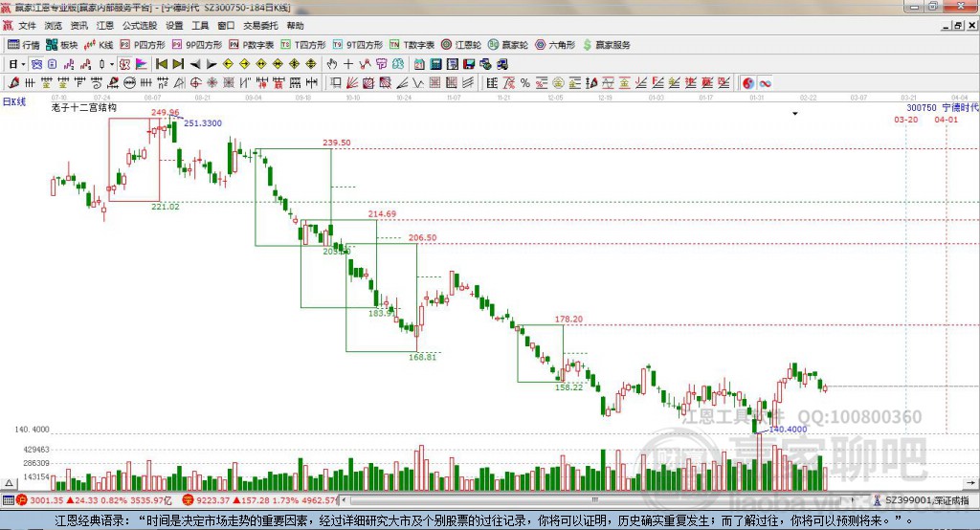
Task: Click the 沪 index value 3001.35
Action: 46,500
